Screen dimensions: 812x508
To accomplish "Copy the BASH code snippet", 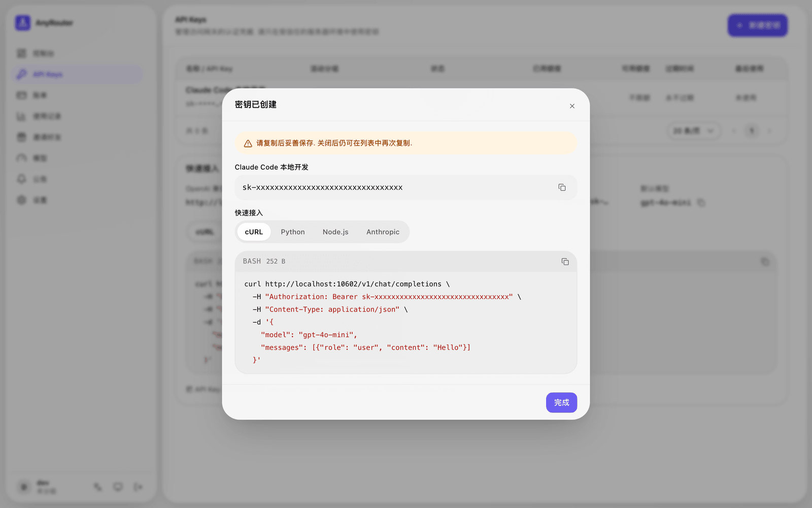I will (x=565, y=262).
